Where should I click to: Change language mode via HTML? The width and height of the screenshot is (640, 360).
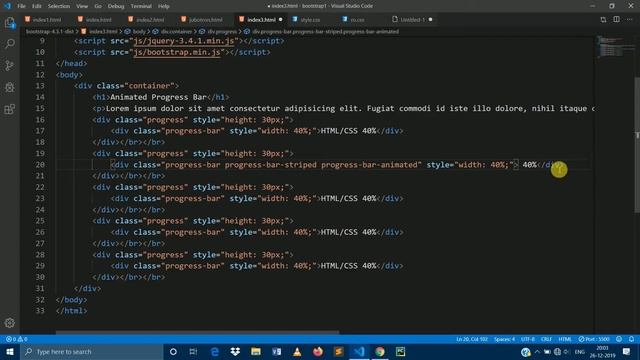565,339
